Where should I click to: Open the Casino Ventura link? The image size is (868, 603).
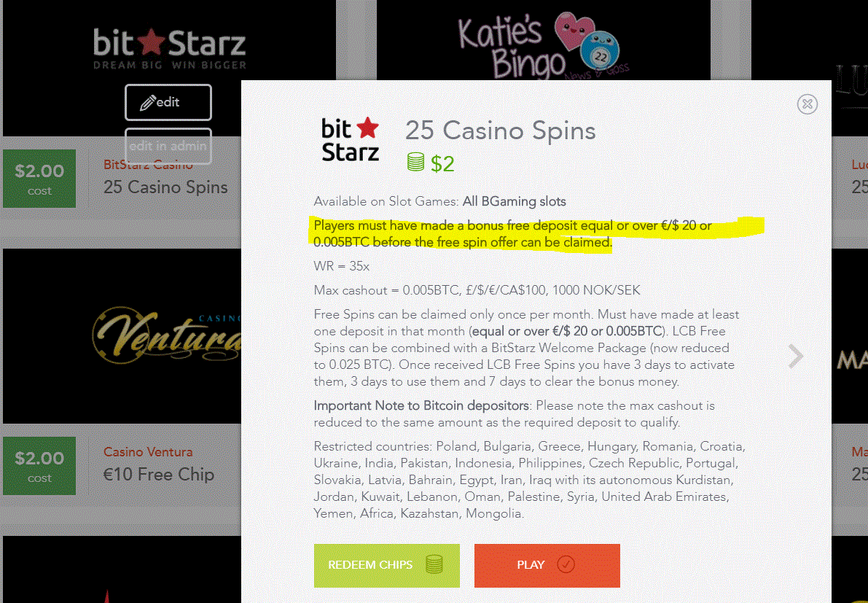(x=148, y=452)
